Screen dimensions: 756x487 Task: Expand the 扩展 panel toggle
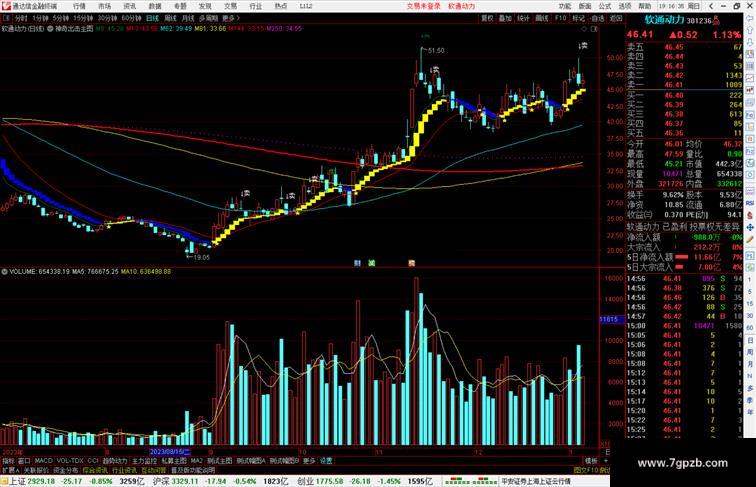click(x=10, y=470)
